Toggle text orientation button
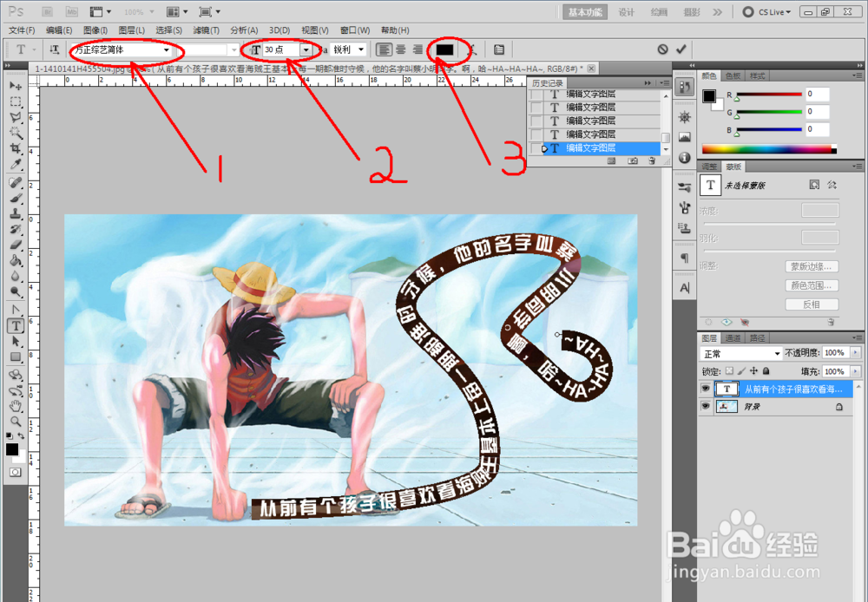Image resolution: width=868 pixels, height=602 pixels. 54,49
